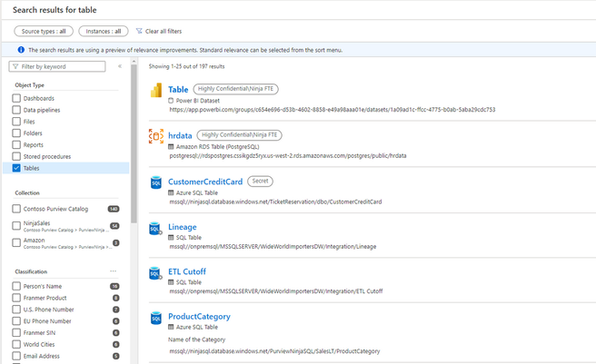The width and height of the screenshot is (596, 364).
Task: Check the Franmer SIN classification
Action: pos(16,332)
